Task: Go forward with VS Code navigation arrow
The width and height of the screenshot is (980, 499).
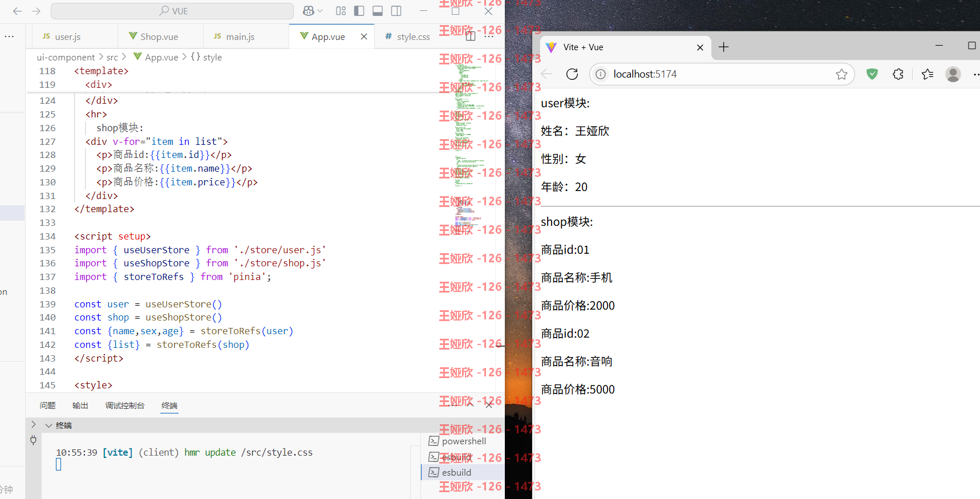Action: [36, 11]
